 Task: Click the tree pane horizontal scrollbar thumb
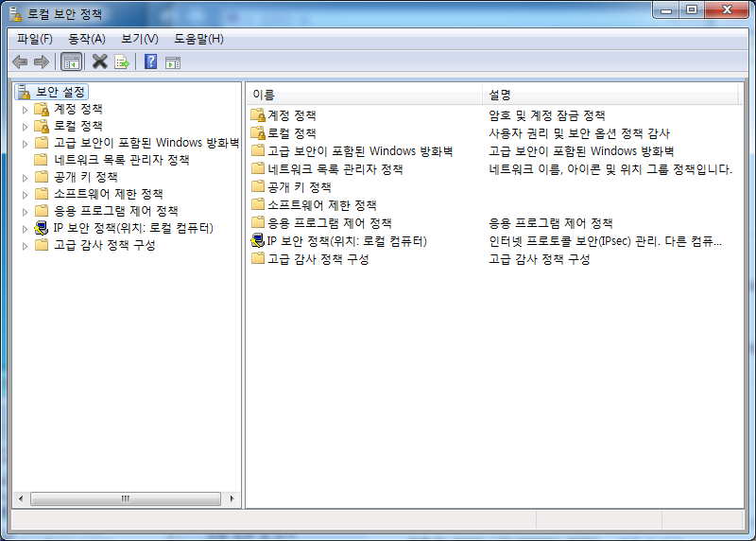click(x=126, y=498)
